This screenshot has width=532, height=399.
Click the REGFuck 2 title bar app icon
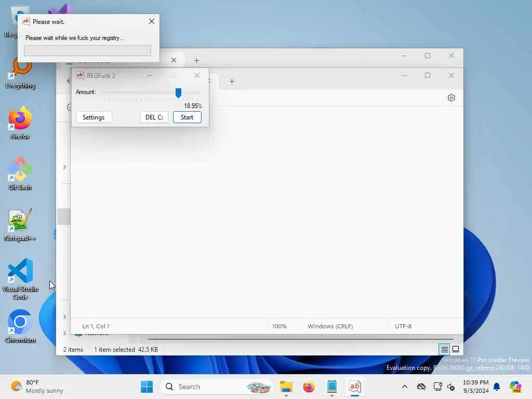pos(79,75)
